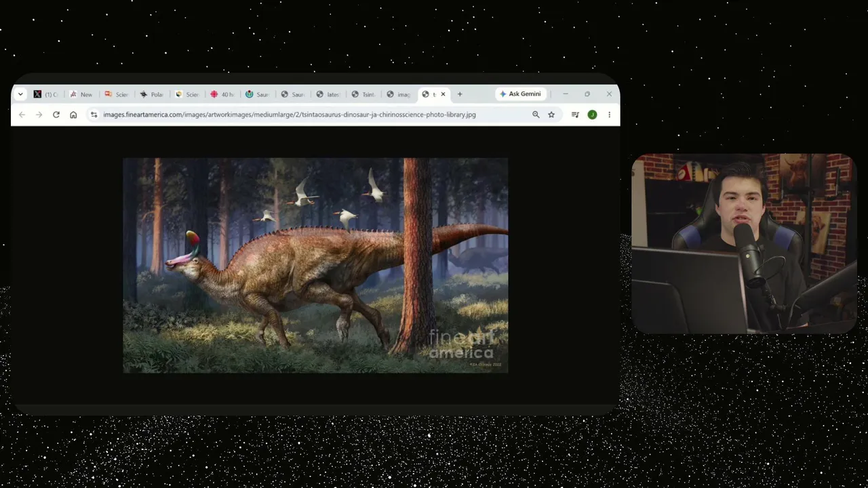Open the 'Polar' browser tab
868x488 pixels.
[x=152, y=94]
